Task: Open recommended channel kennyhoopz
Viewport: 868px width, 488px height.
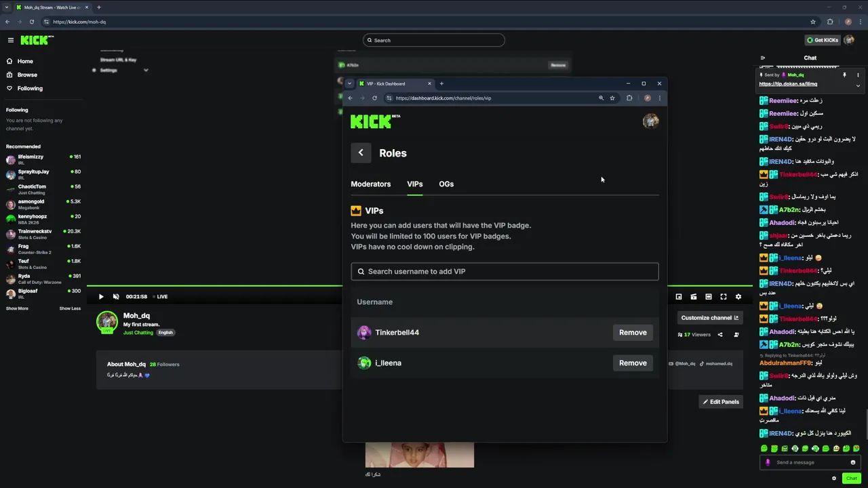Action: click(43, 219)
